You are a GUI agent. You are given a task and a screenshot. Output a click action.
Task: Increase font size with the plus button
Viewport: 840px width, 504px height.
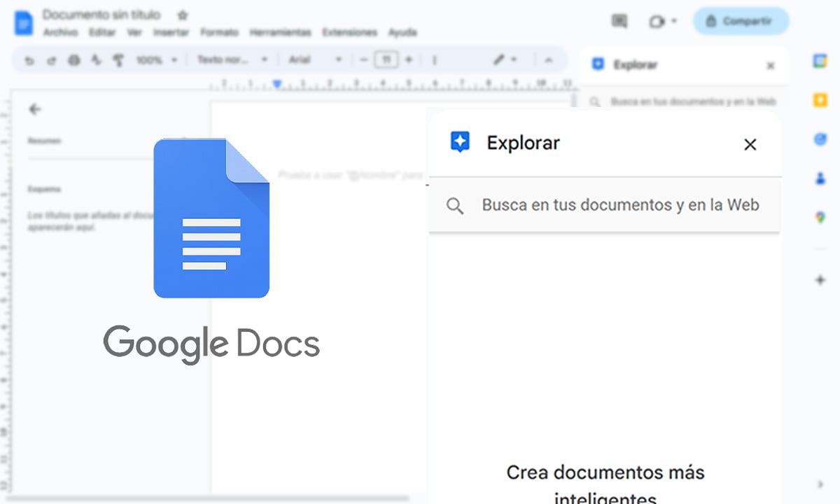pos(409,60)
